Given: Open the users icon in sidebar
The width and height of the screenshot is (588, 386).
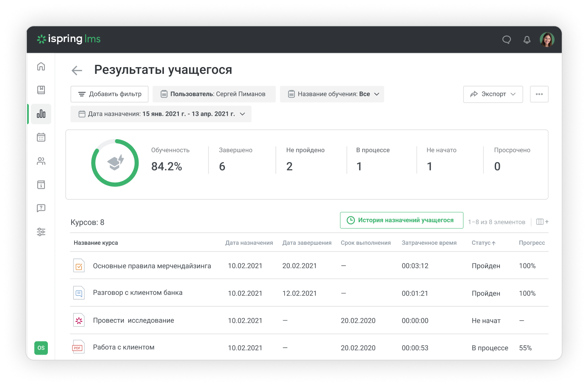Looking at the screenshot, I should 41,161.
